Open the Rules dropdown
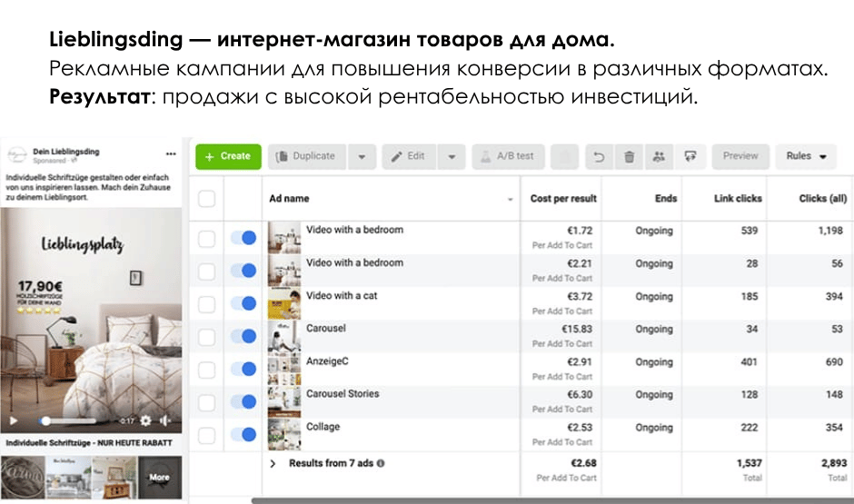The width and height of the screenshot is (854, 504). pos(806,156)
